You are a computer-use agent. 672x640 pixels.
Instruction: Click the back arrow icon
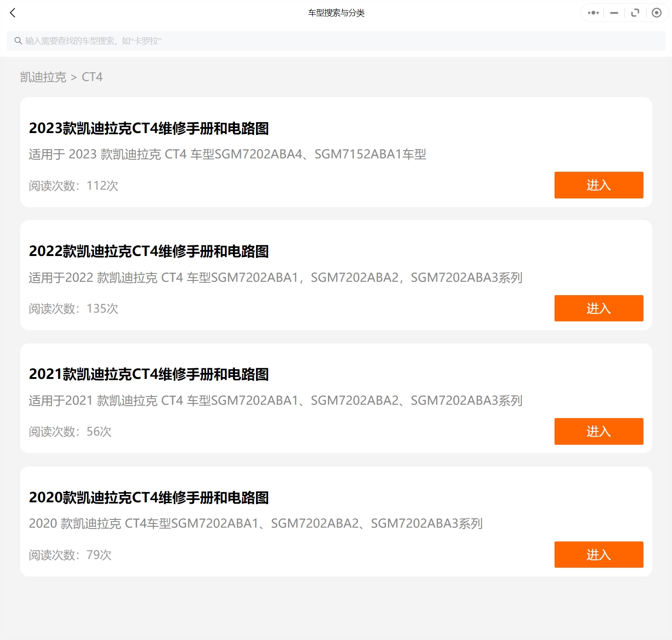[x=12, y=13]
